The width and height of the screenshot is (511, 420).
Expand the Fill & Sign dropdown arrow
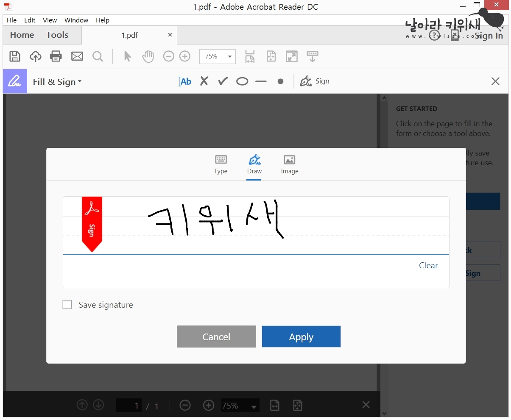80,82
